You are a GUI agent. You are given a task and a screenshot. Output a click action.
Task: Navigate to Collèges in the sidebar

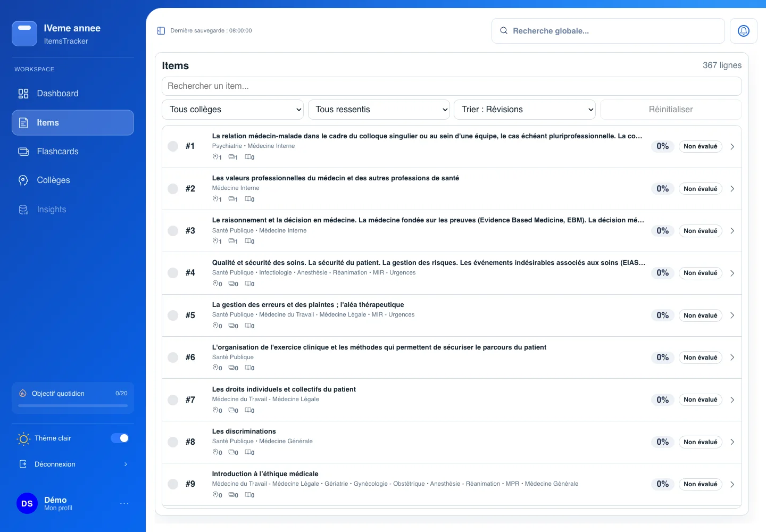[73, 180]
